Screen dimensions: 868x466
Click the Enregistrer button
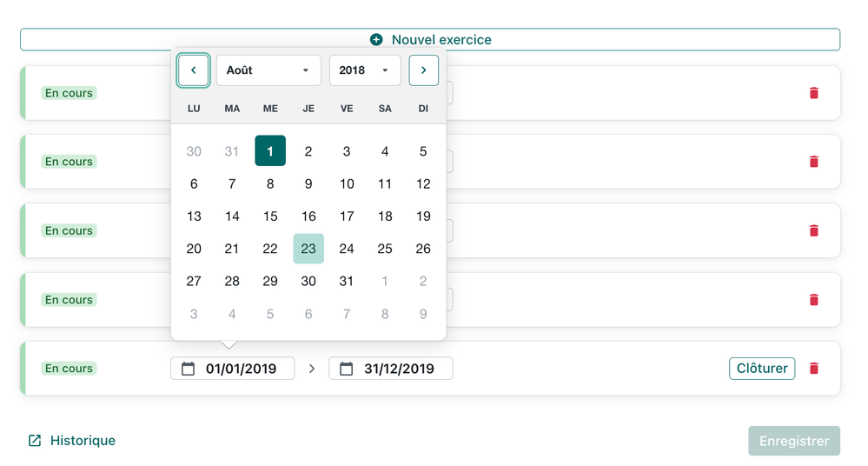(x=793, y=441)
